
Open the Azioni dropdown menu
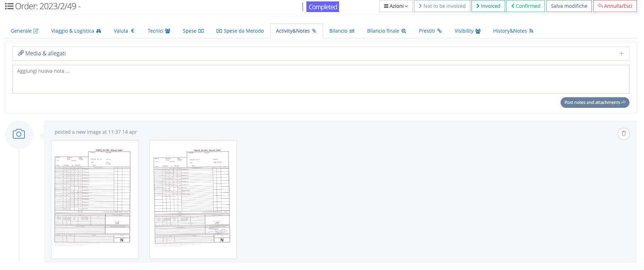click(x=396, y=6)
